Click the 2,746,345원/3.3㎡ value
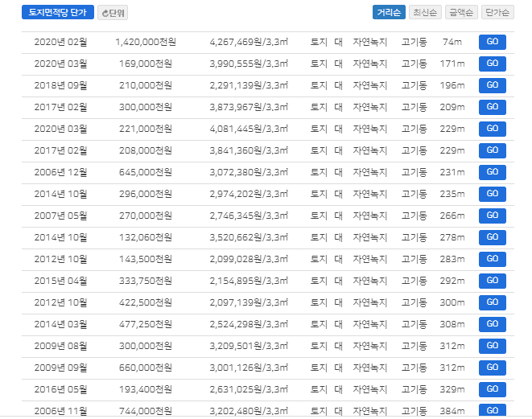 tap(249, 216)
